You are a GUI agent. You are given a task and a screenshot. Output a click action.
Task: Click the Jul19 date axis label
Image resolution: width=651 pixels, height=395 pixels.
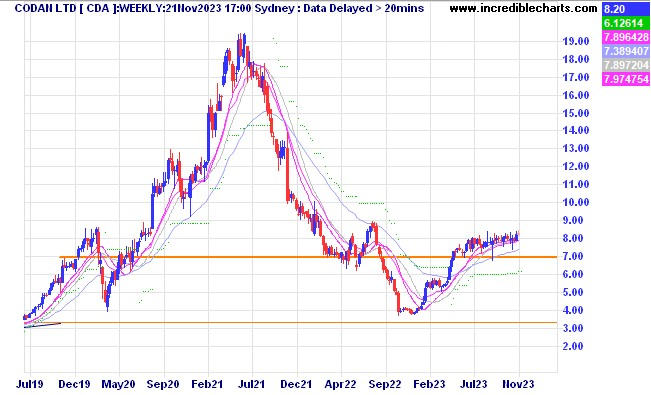tap(29, 384)
